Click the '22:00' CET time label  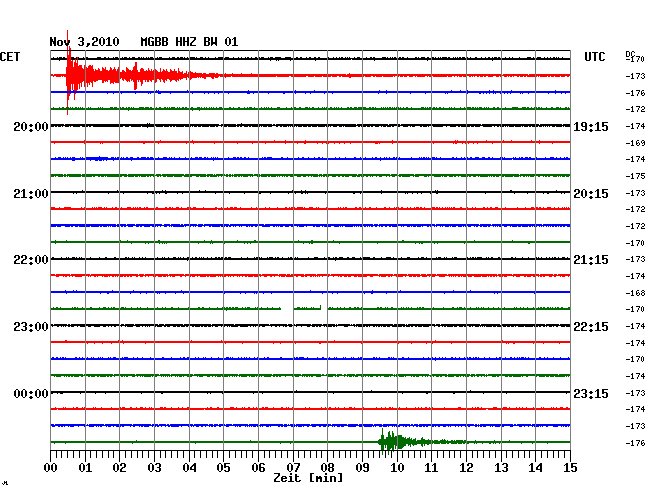[31, 260]
